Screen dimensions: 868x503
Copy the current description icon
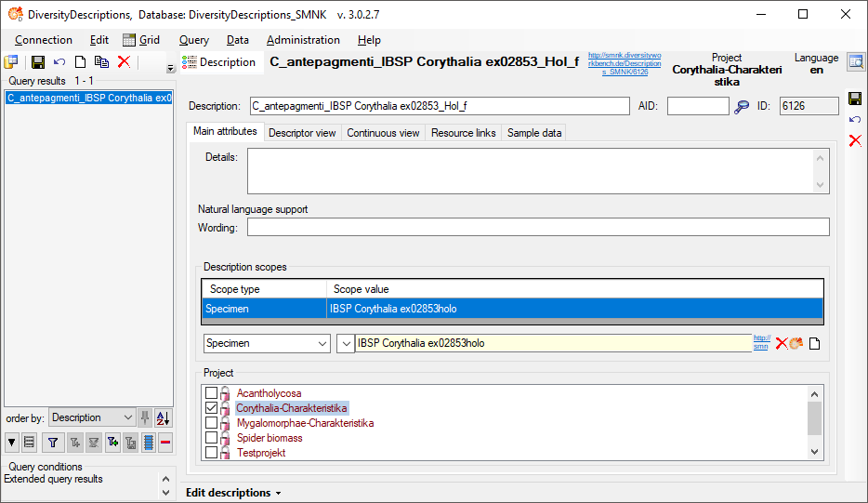pos(101,62)
